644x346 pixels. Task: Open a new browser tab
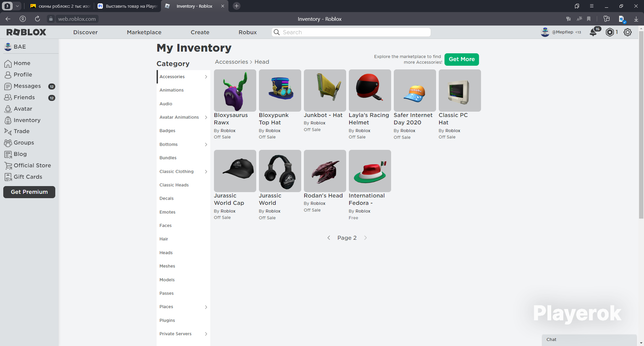(x=236, y=6)
